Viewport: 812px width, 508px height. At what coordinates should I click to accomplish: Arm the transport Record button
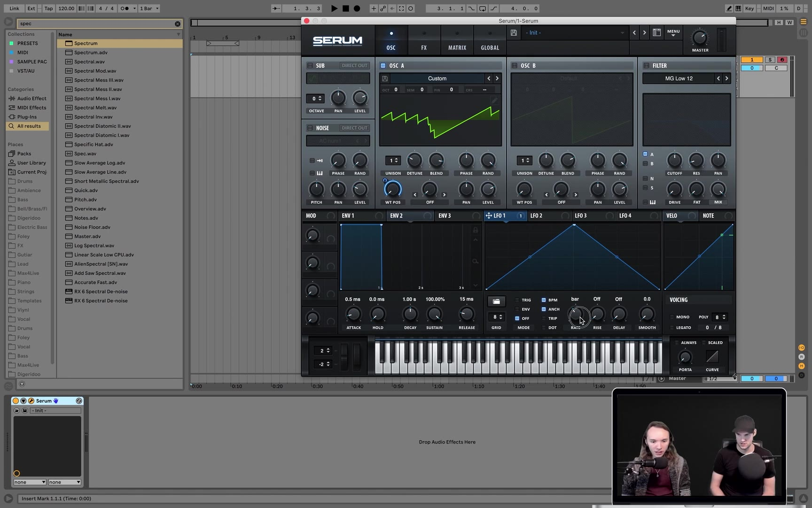click(357, 8)
